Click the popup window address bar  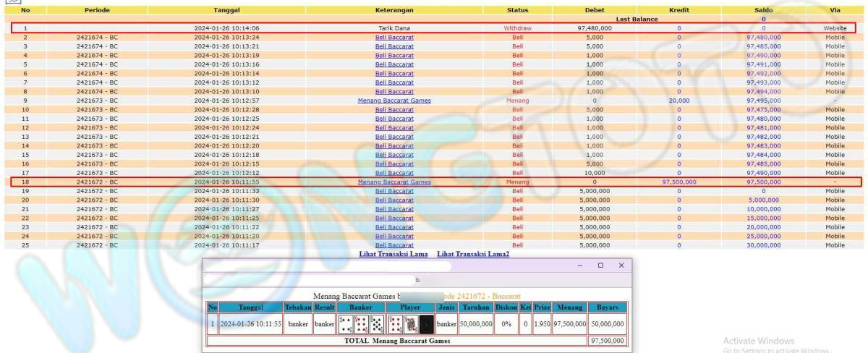pos(311,279)
